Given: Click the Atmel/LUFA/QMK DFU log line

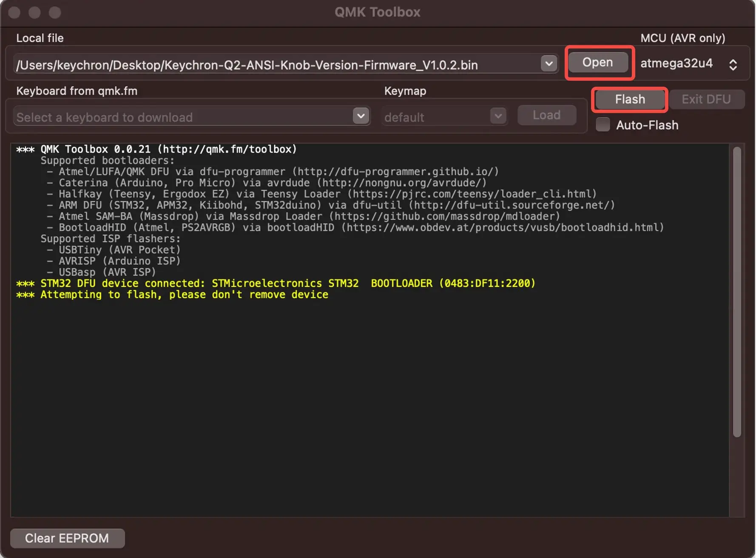Looking at the screenshot, I should 273,172.
